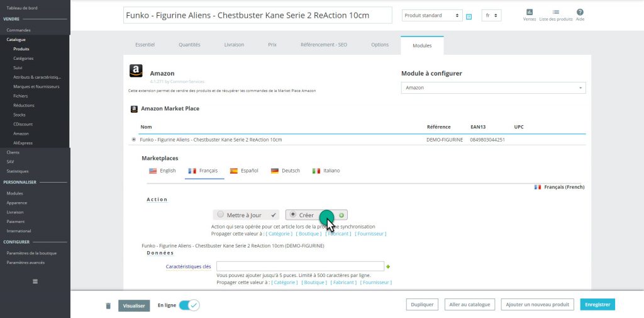Open Fichiers in the sidebar

(x=21, y=96)
